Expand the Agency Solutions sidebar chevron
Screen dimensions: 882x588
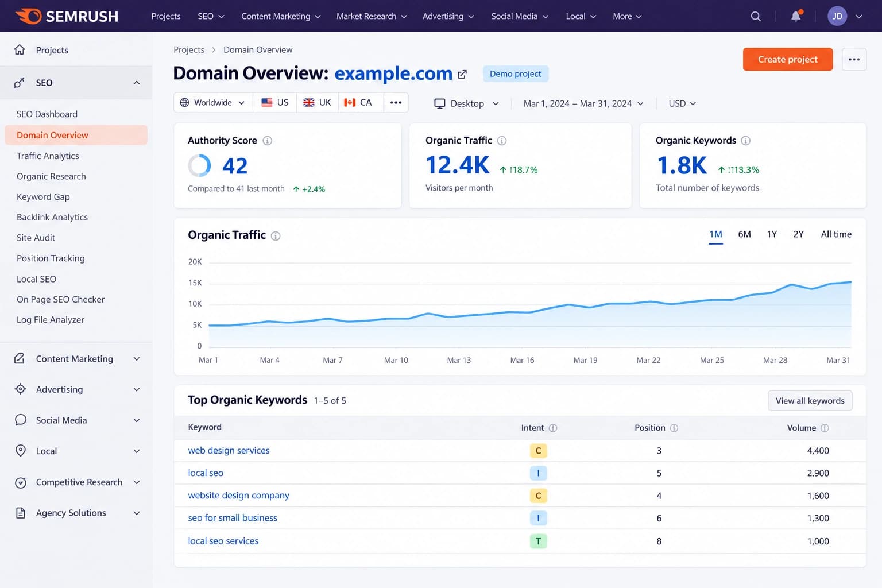(137, 513)
